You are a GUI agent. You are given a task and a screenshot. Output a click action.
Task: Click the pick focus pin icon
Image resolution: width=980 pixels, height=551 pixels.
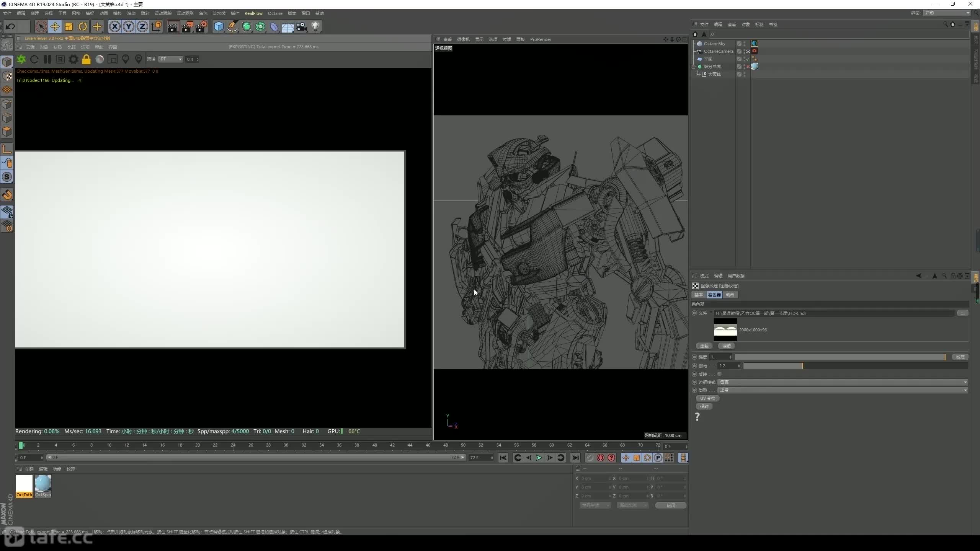click(x=126, y=59)
